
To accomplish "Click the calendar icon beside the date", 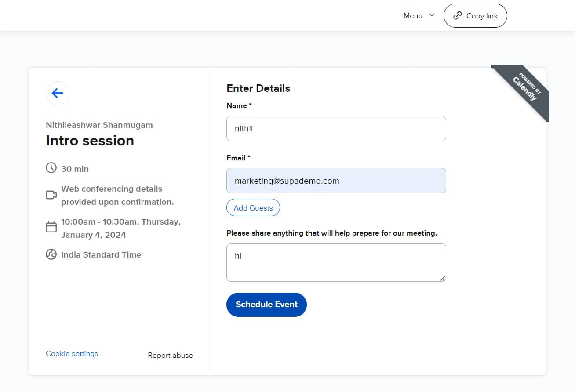I will [x=51, y=227].
